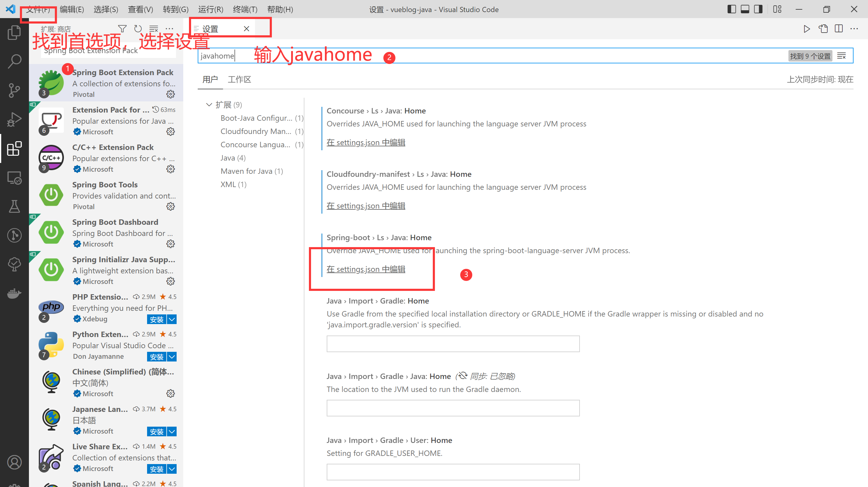Image resolution: width=868 pixels, height=487 pixels.
Task: Switch to the 工作区 settings tab
Action: [x=239, y=80]
